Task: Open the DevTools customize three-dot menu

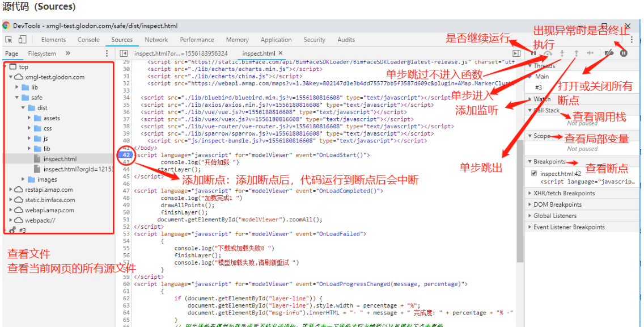Action: coord(632,40)
